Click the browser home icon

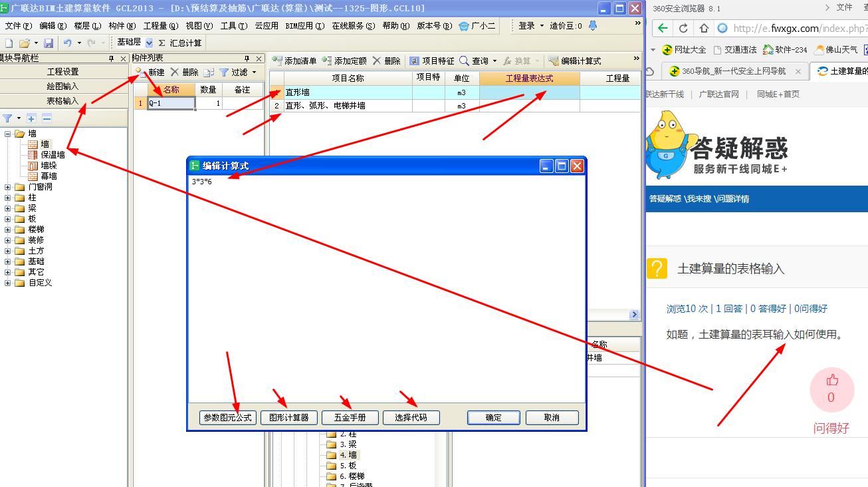click(704, 29)
